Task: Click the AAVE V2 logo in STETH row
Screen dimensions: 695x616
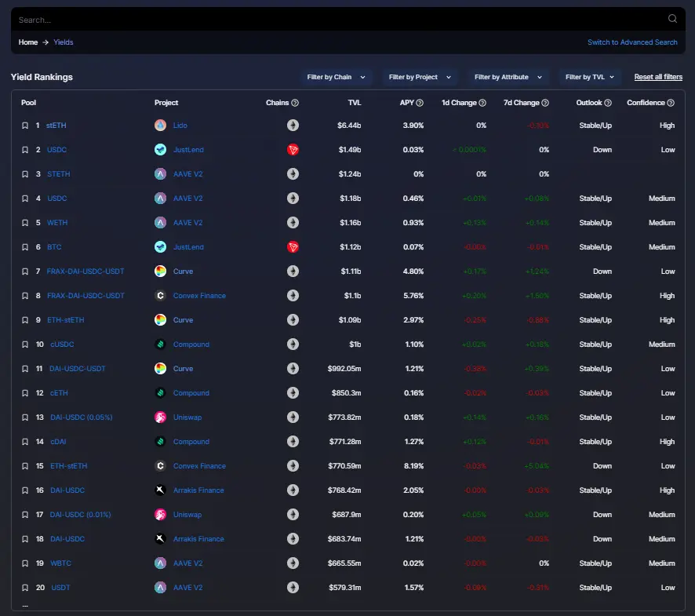Action: coord(161,174)
